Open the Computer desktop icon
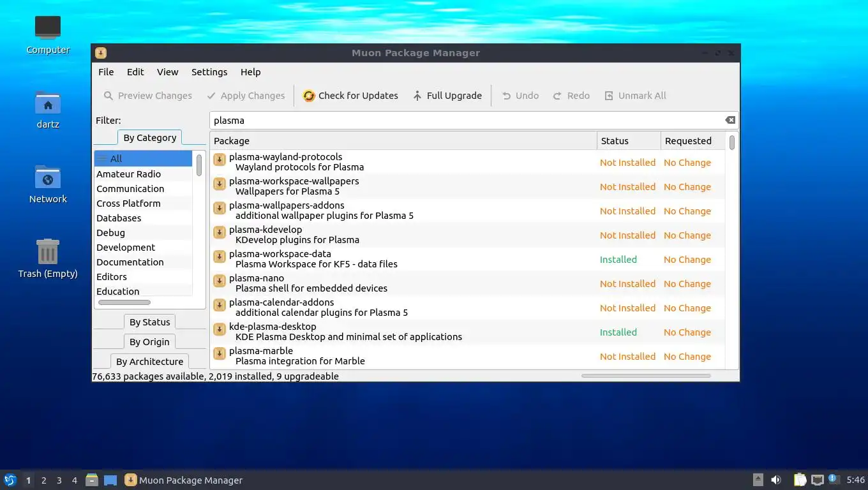Screen dimensions: 868x490 point(48,34)
